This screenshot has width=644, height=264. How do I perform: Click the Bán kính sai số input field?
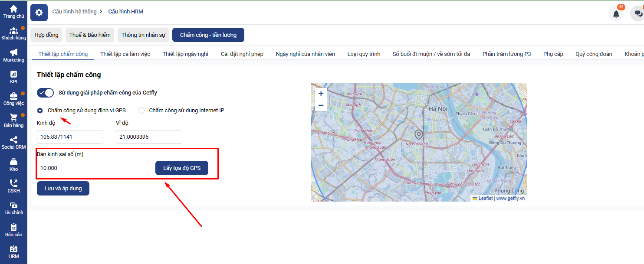[93, 168]
